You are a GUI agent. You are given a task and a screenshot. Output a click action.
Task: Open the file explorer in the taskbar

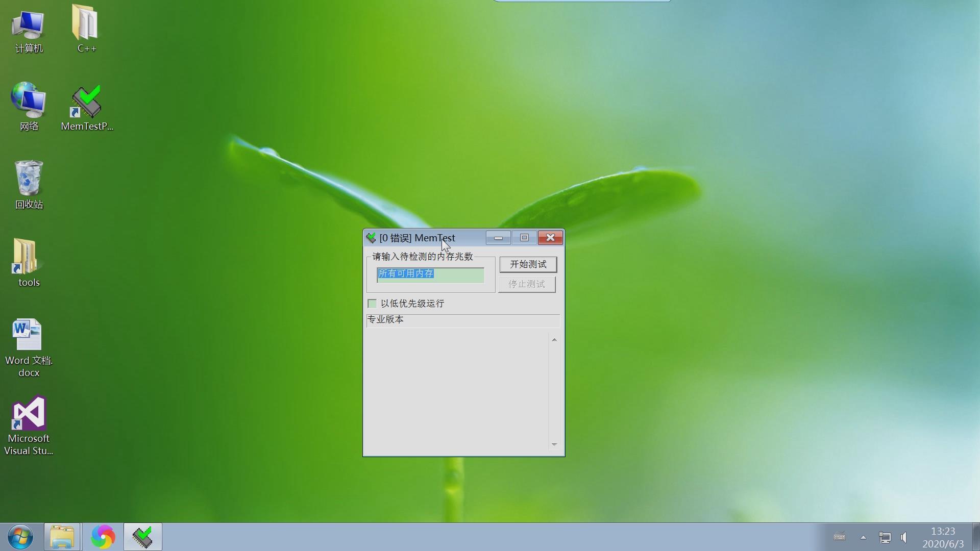tap(62, 537)
